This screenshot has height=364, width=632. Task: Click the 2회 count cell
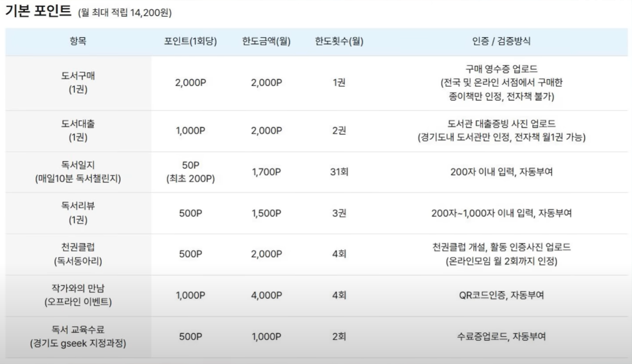point(339,336)
